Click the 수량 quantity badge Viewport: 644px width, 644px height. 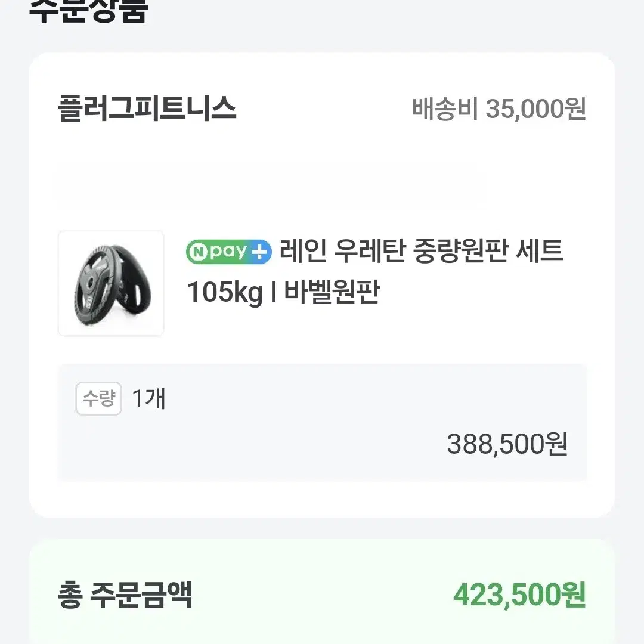coord(98,398)
